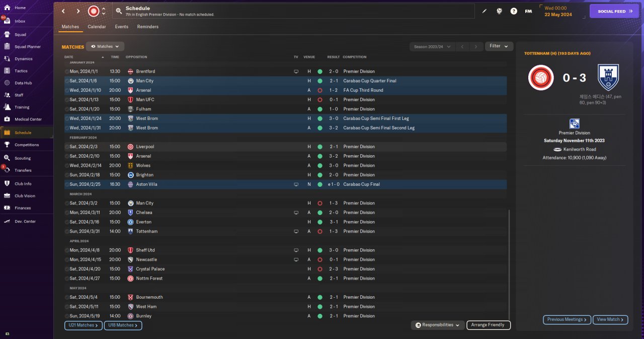The height and width of the screenshot is (339, 644).
Task: Open the Filter dropdown
Action: point(499,46)
